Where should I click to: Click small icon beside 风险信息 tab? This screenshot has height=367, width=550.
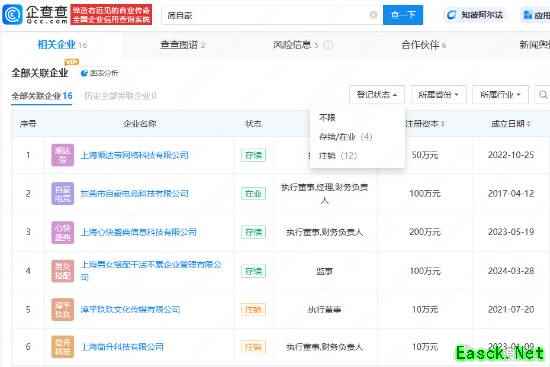[328, 45]
